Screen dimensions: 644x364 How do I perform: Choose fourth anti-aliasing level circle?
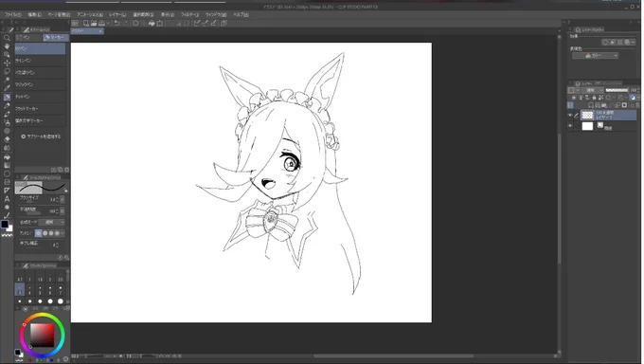tap(57, 233)
